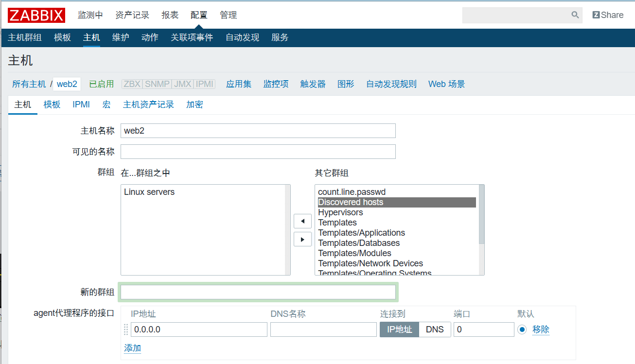Image resolution: width=635 pixels, height=364 pixels.
Task: Switch to the 宏 tab
Action: click(x=106, y=104)
